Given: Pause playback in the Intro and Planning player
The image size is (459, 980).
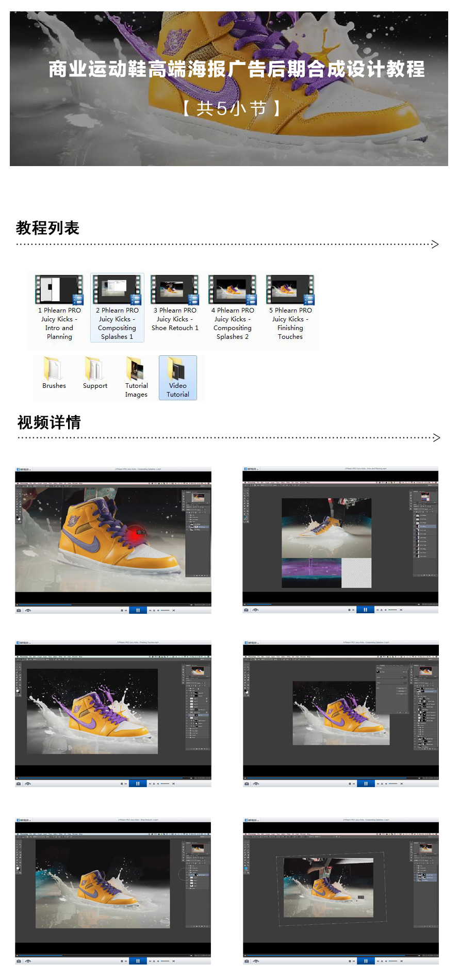Looking at the screenshot, I should click(x=365, y=610).
